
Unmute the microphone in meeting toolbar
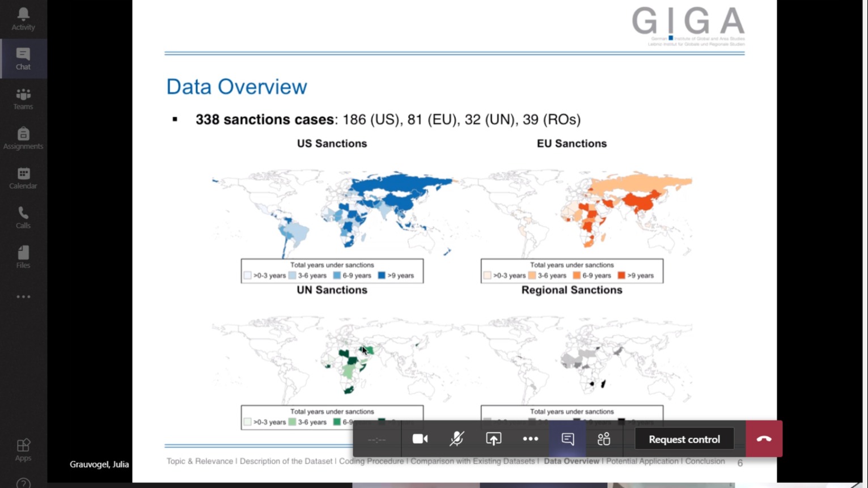456,439
